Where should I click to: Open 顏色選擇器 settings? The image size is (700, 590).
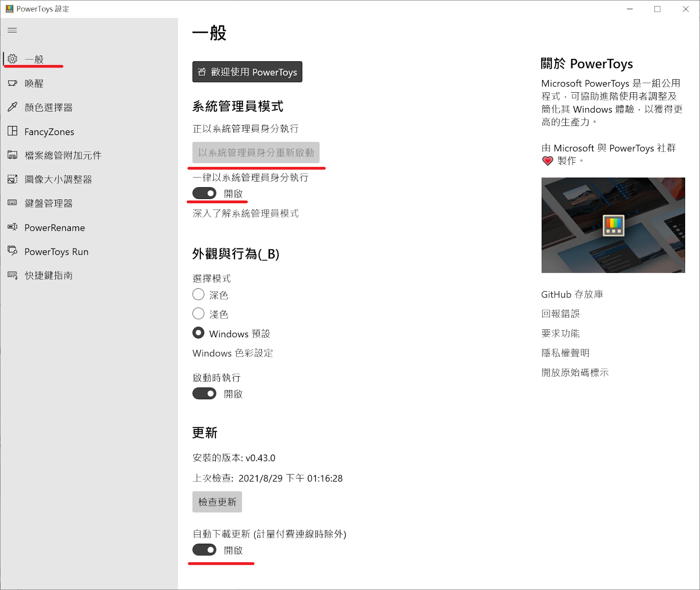[89, 107]
